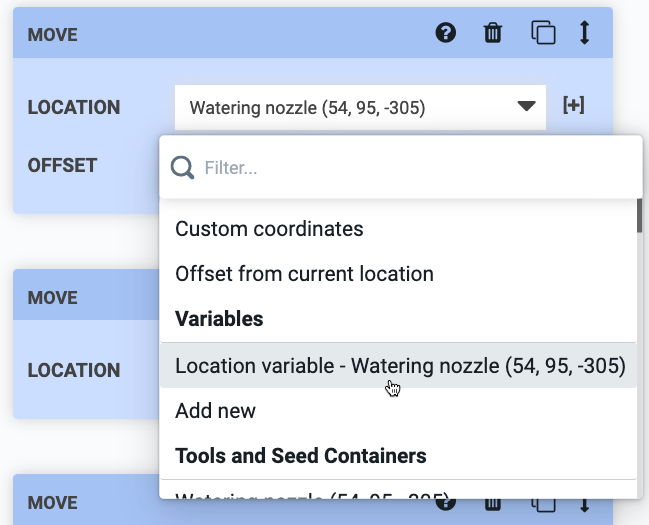Duplicate the top MOVE step

click(x=543, y=32)
